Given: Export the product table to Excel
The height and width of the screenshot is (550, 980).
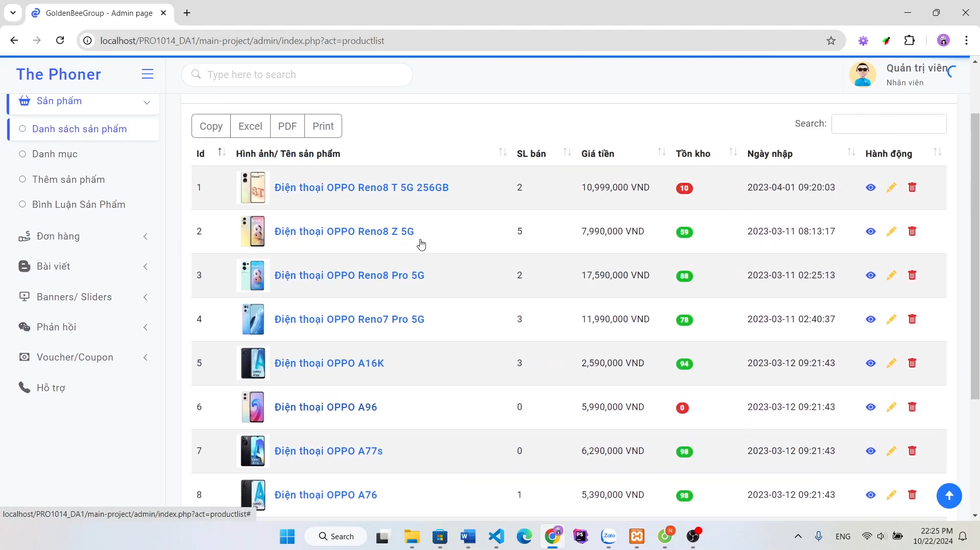Looking at the screenshot, I should coord(250,126).
